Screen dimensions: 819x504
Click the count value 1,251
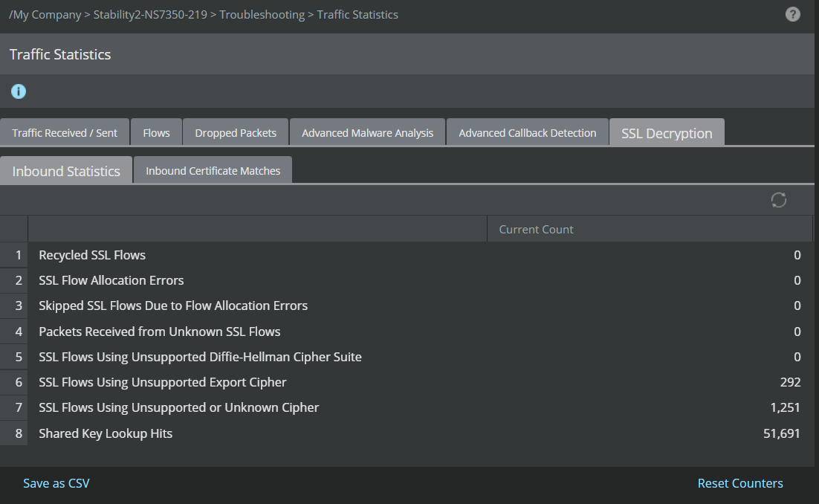point(785,407)
